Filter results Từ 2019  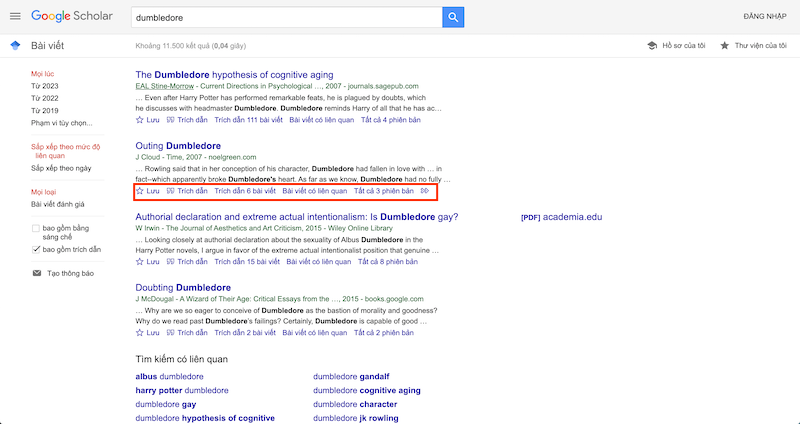tap(45, 111)
